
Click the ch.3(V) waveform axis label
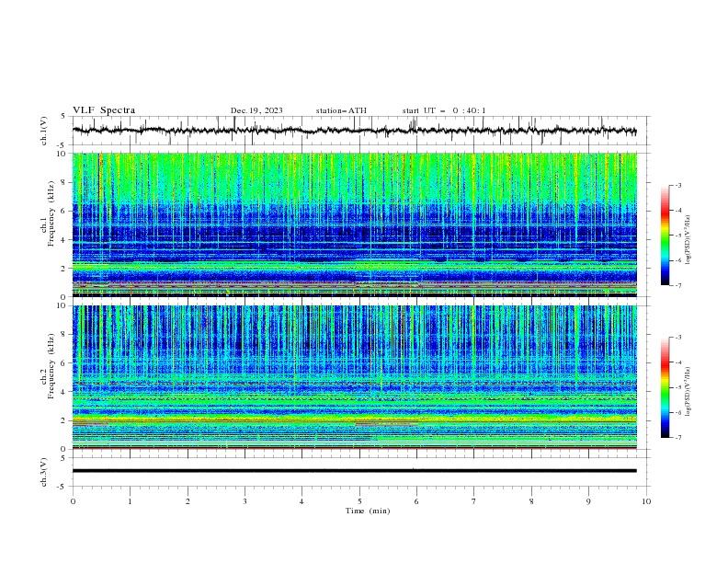coord(44,472)
